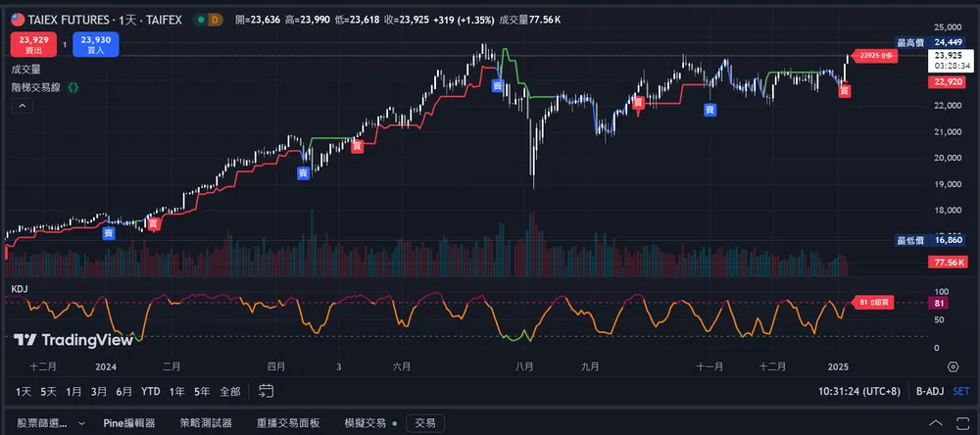Click the blue 23,930 買入 buy button
The height and width of the screenshot is (435, 980).
pos(96,44)
